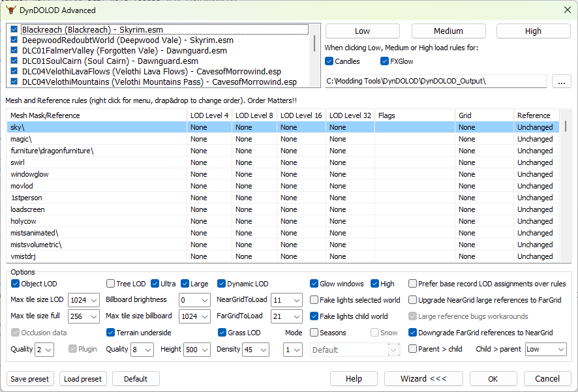Open Terrain underside Quality dropdown showing 8
578x392 pixels.
coord(142,350)
